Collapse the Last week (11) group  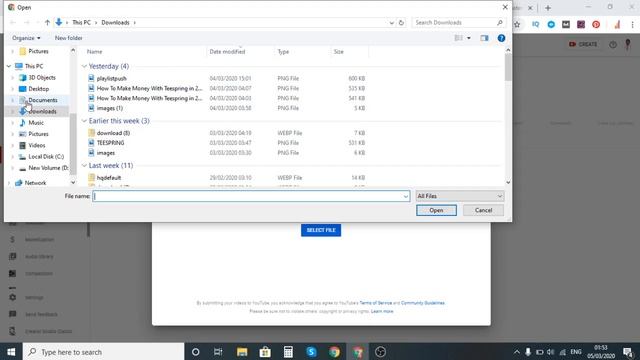84,165
